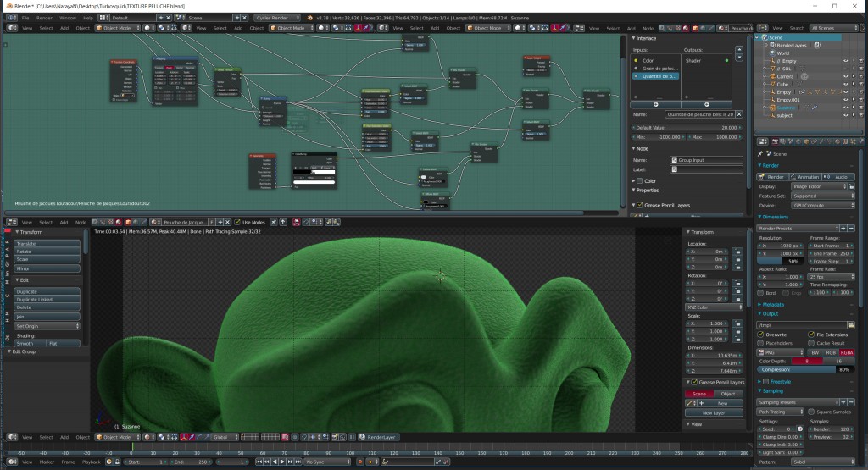868x470 pixels.
Task: Open the Window menu
Action: point(68,18)
